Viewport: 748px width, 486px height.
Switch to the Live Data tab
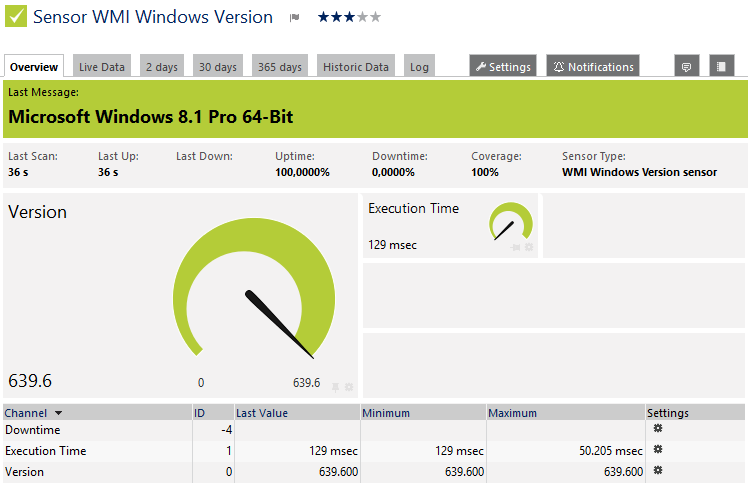[x=102, y=67]
